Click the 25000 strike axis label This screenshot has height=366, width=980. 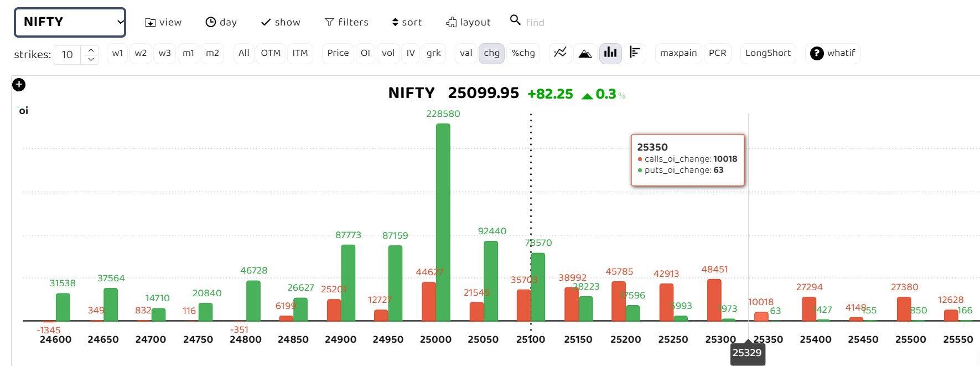click(435, 339)
